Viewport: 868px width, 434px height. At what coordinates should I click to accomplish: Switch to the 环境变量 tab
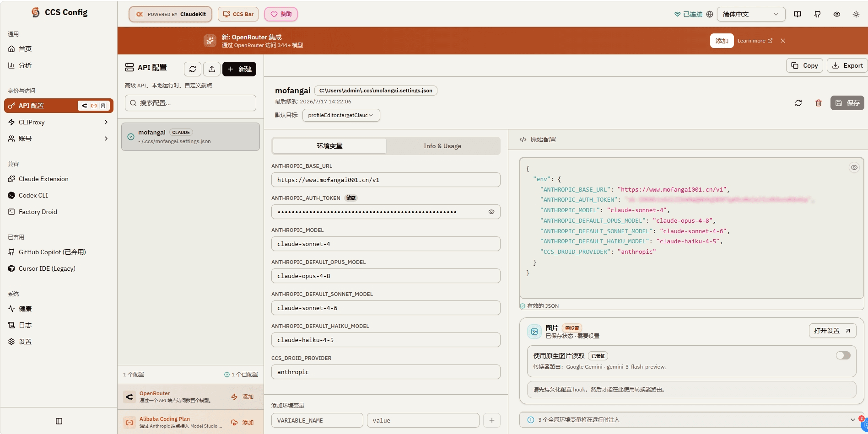coord(329,146)
